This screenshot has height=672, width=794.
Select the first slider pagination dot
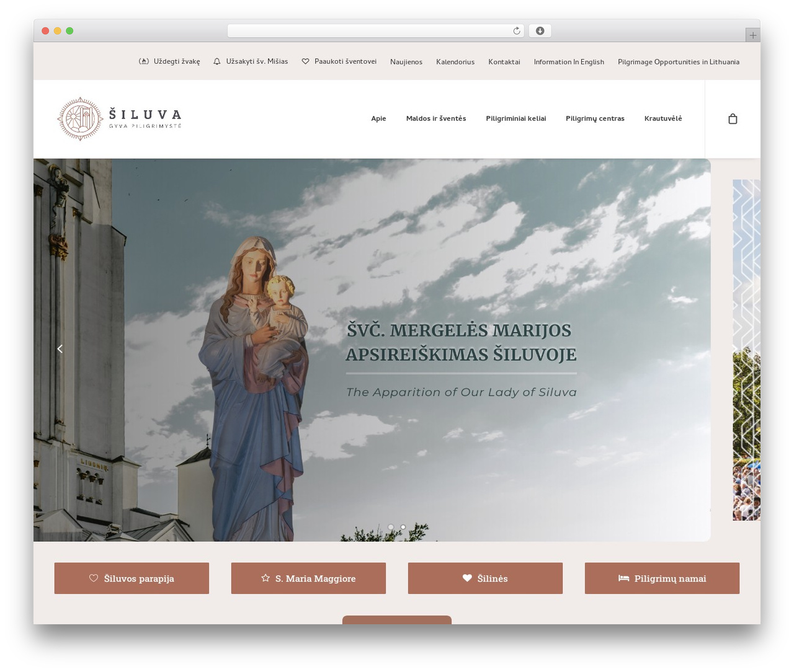click(x=391, y=527)
